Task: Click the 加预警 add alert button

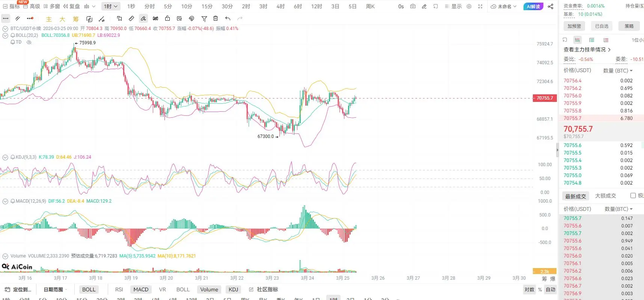Action: (x=574, y=26)
